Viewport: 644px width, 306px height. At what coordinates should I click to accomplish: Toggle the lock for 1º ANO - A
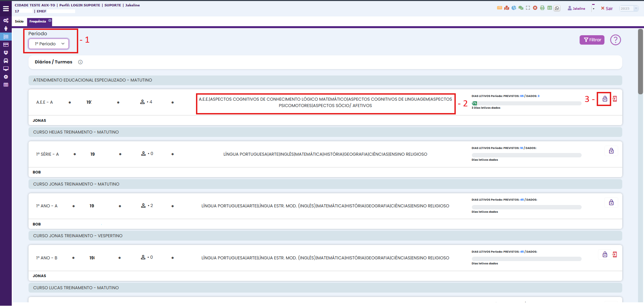(611, 203)
